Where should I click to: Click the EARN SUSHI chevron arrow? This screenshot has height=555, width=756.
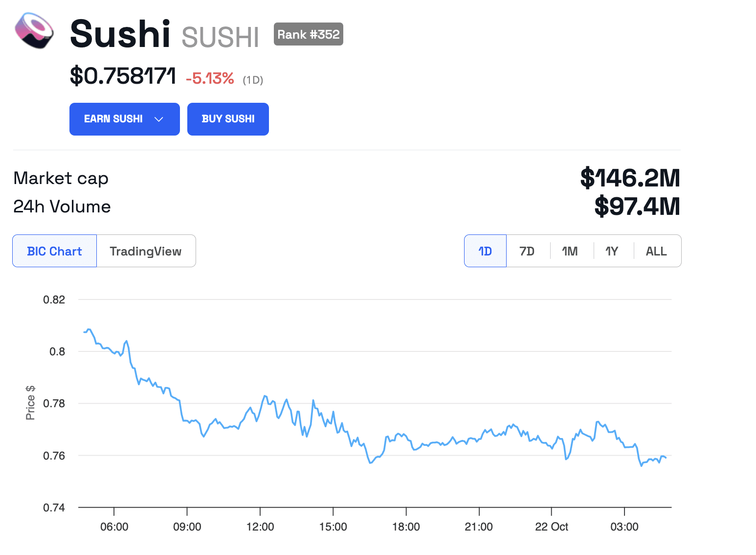coord(158,119)
